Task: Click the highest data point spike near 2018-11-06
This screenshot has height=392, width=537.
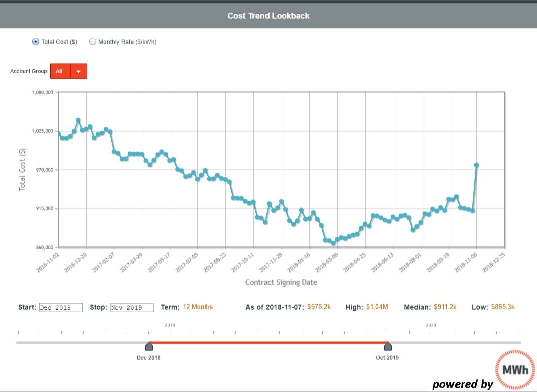Action: pyautogui.click(x=476, y=164)
